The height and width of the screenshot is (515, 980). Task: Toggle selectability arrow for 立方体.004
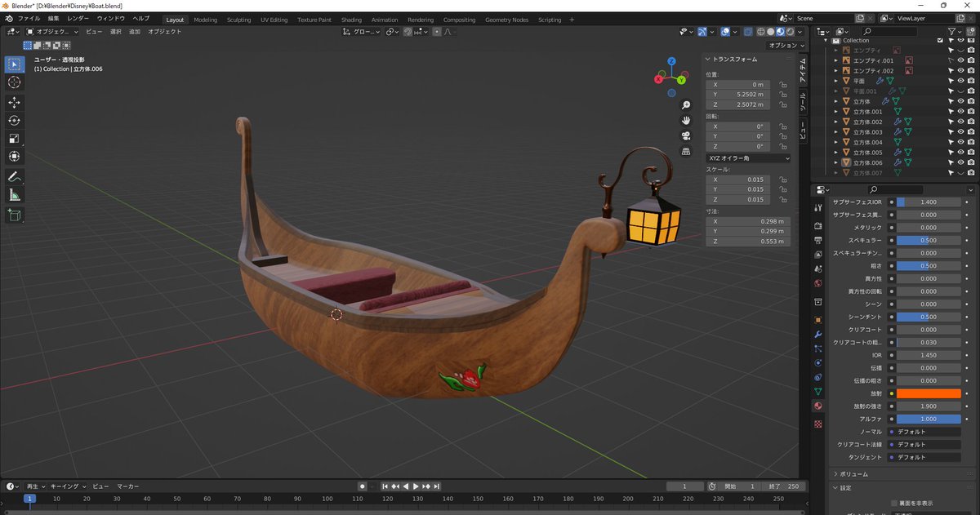click(x=951, y=142)
